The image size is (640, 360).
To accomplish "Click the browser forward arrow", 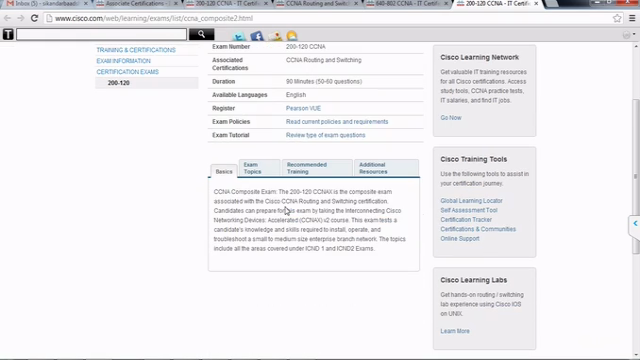I will point(20,18).
